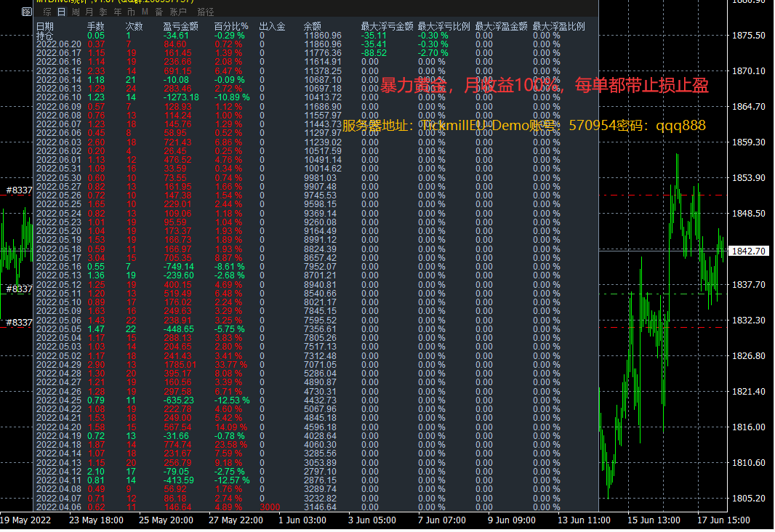Image resolution: width=775 pixels, height=532 pixels.
Task: Switch to the 月 monthly tab
Action: [89, 12]
